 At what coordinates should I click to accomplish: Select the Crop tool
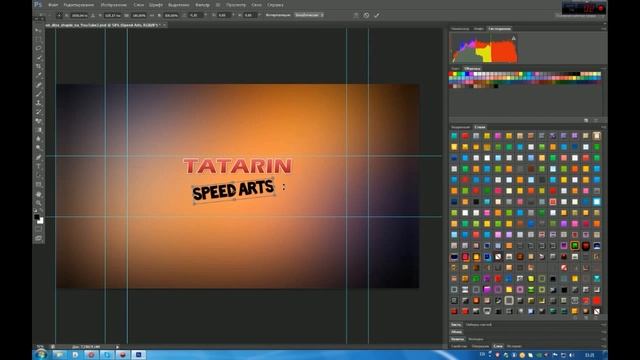click(38, 67)
